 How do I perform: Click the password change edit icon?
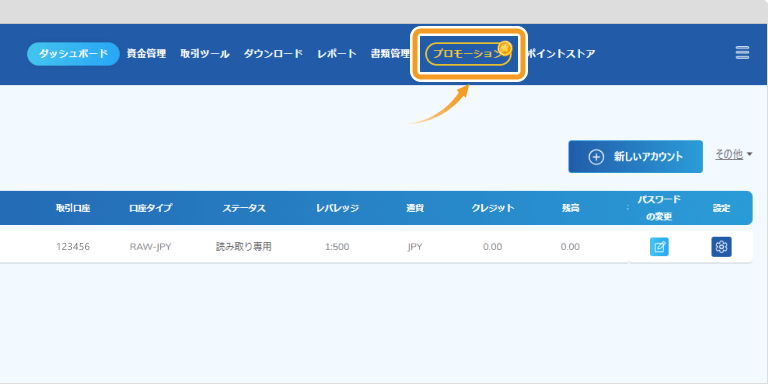point(659,246)
